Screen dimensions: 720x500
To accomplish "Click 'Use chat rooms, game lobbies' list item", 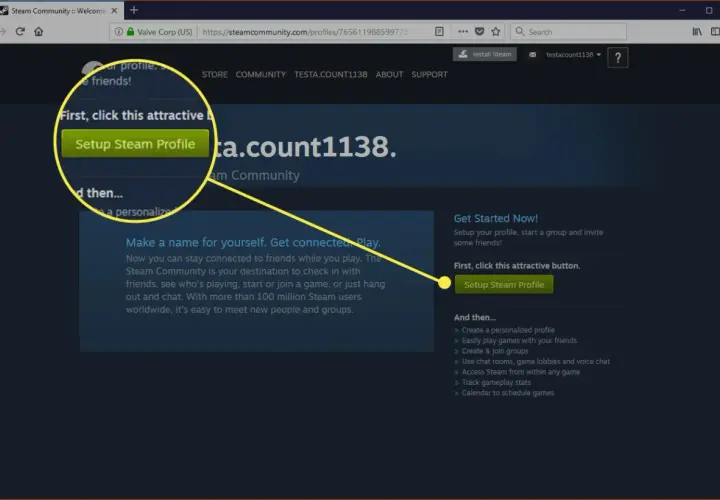I will pos(535,362).
